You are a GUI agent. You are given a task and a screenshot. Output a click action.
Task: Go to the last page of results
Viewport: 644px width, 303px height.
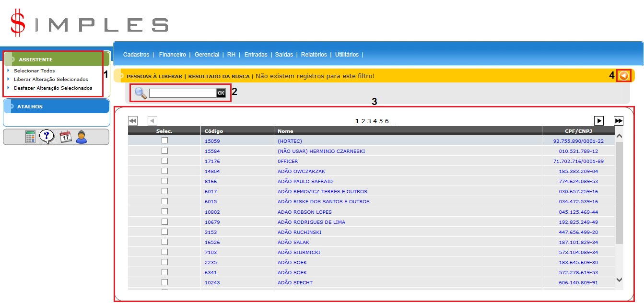(x=619, y=121)
